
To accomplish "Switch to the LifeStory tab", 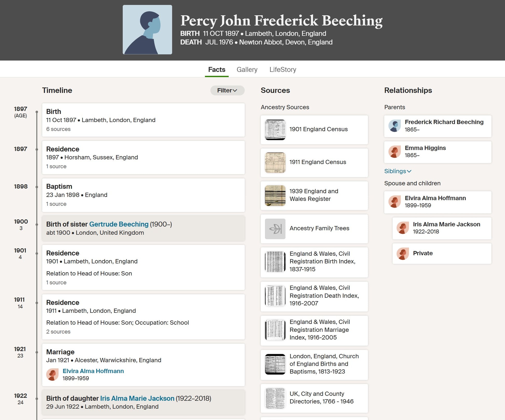I will pos(283,70).
